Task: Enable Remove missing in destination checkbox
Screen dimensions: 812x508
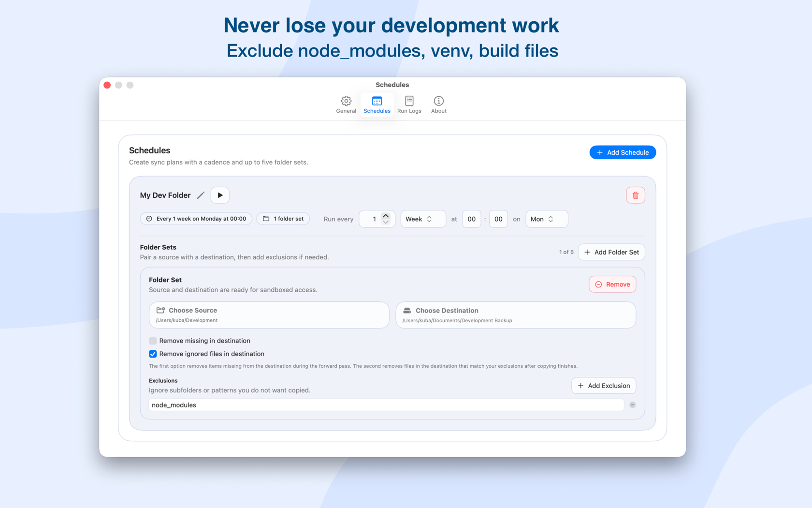Action: point(153,341)
